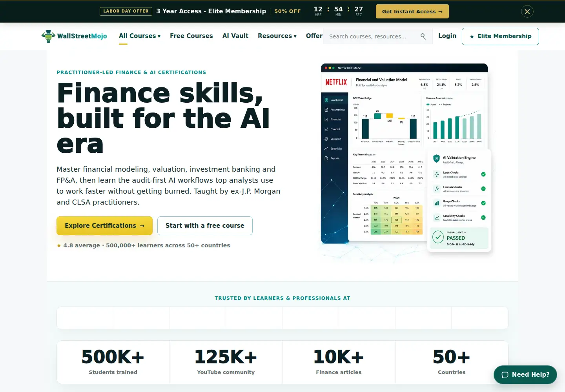The width and height of the screenshot is (565, 392).
Task: Open the Valuation scales icon
Action: tap(326, 139)
